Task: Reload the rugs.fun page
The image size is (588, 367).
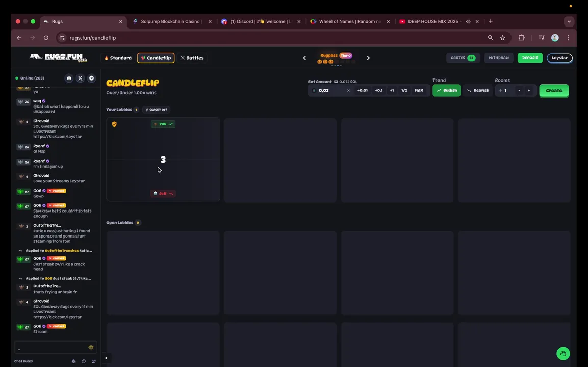Action: [46, 38]
